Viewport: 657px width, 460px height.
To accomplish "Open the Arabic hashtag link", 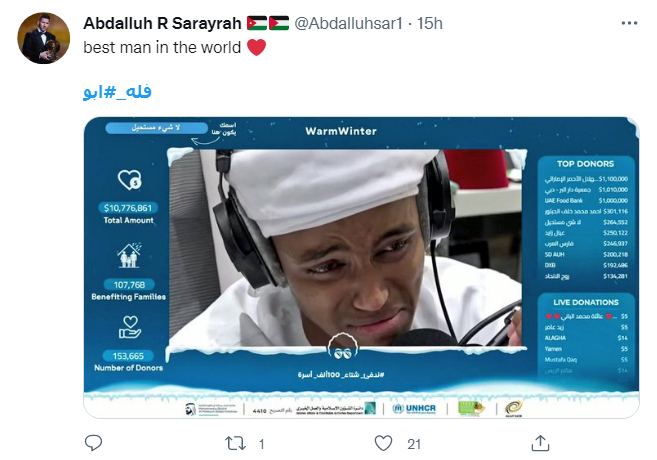I will 117,92.
